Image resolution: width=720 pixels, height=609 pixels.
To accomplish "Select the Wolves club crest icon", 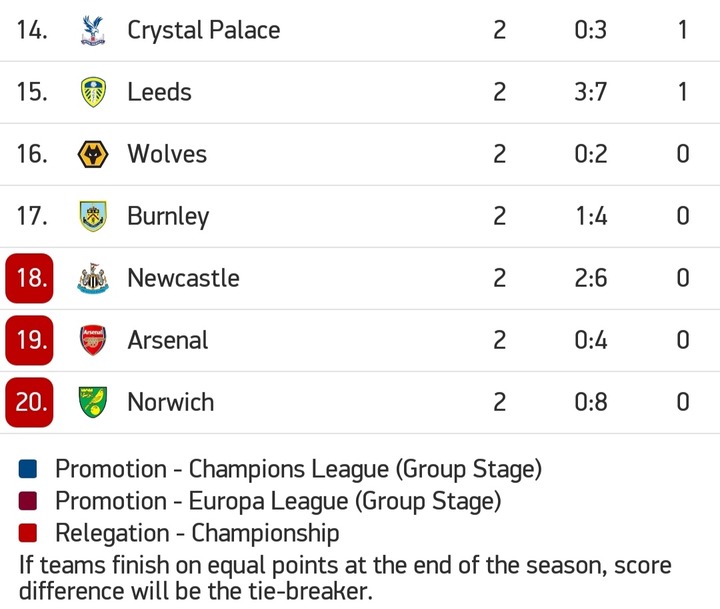I will [x=93, y=154].
